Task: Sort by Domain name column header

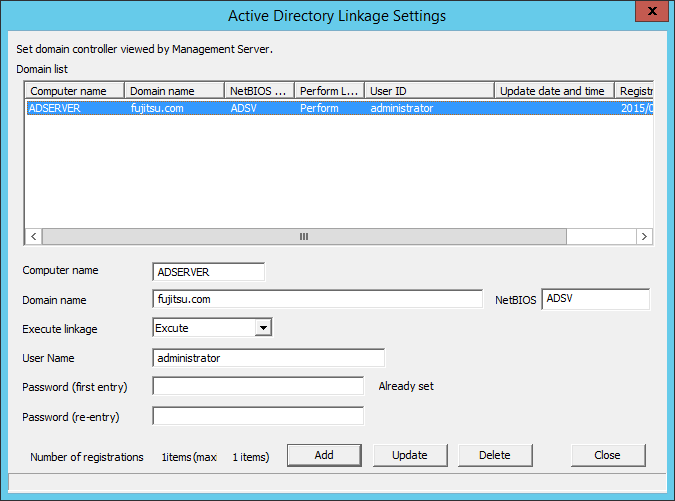Action: 174,91
